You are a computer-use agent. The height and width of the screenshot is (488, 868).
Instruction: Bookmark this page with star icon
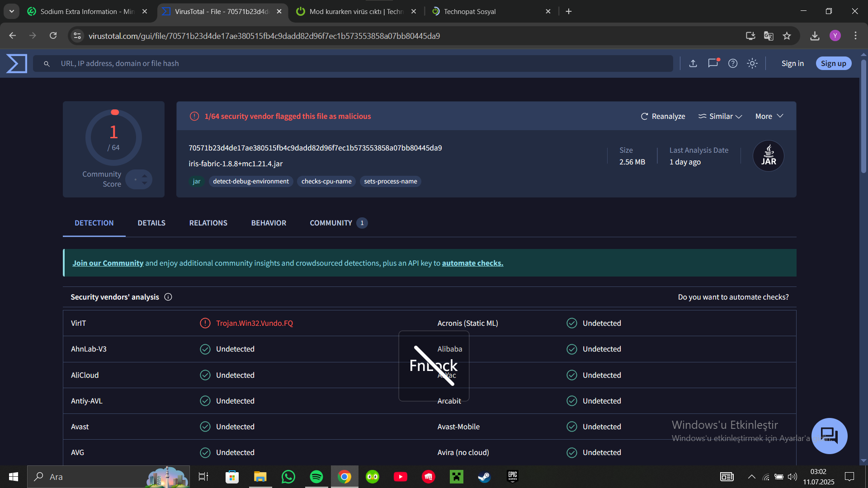787,36
